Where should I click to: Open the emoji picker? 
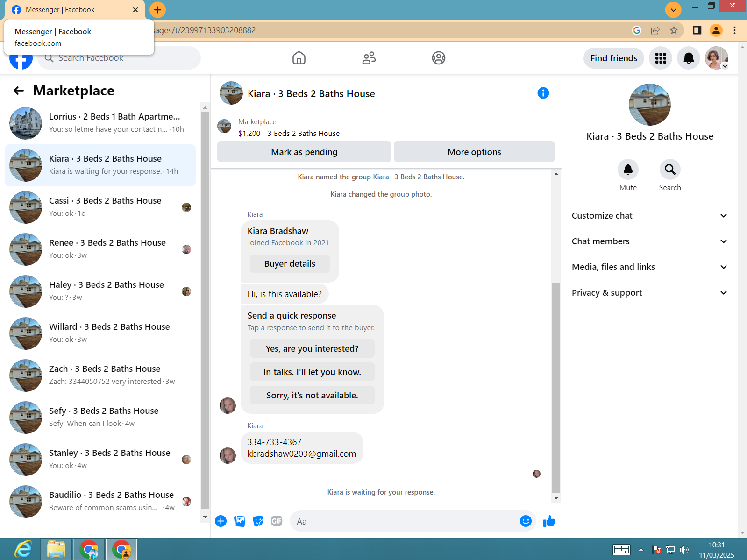[526, 521]
